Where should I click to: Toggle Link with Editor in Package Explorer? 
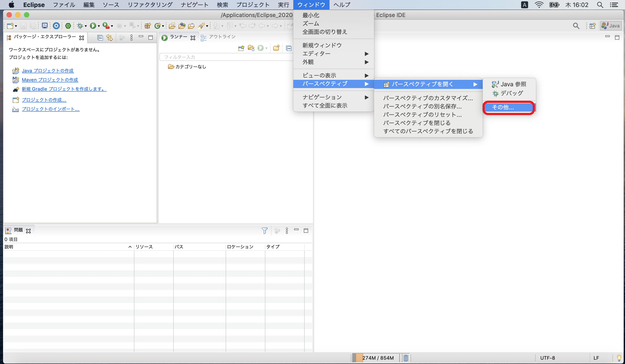109,38
